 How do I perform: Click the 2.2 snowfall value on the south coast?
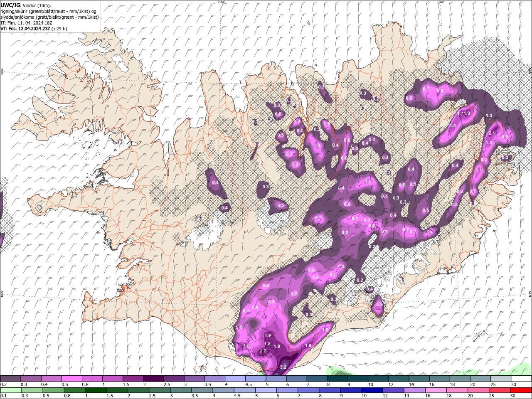(263, 351)
